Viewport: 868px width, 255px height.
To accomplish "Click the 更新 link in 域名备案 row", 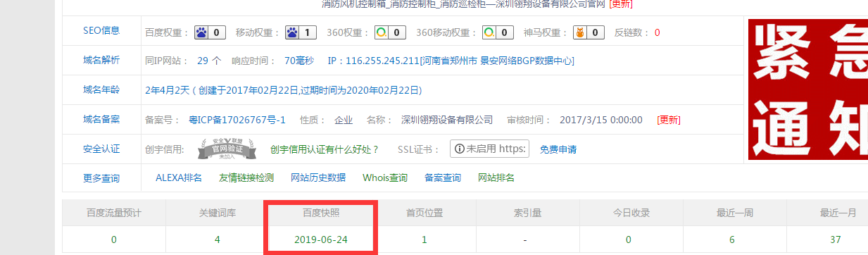I will coord(668,120).
